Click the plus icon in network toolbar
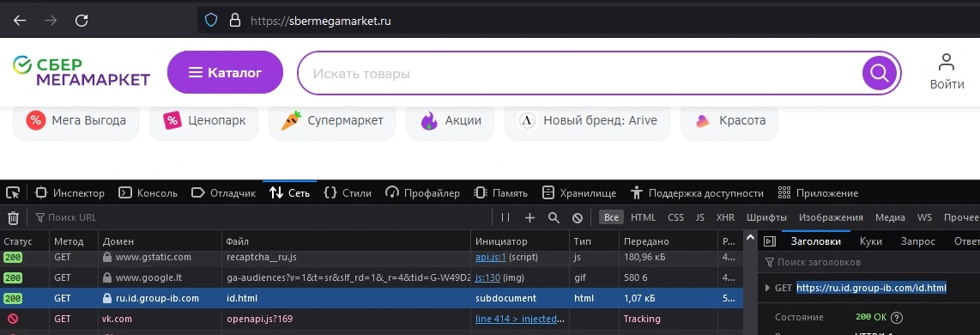This screenshot has height=335, width=980. [530, 218]
